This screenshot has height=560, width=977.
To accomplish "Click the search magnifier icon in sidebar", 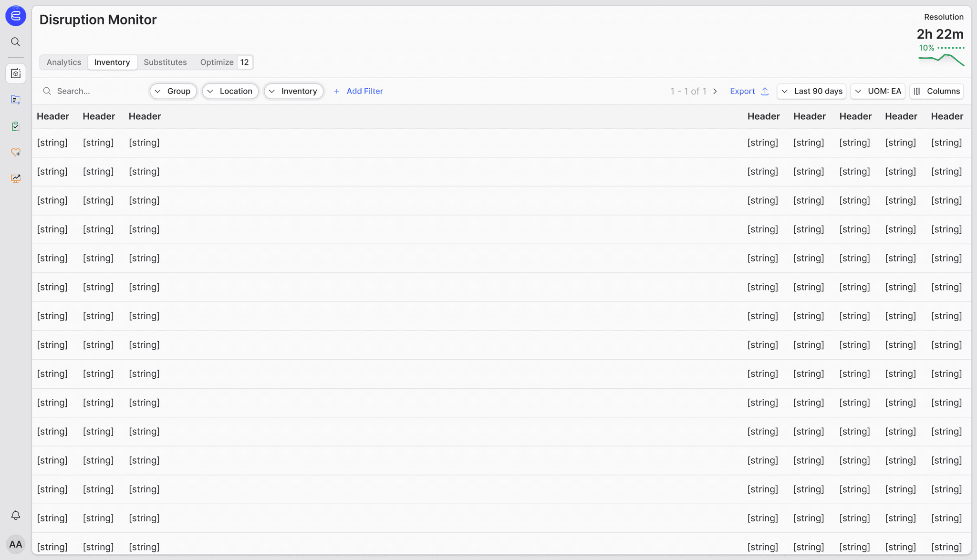I will pyautogui.click(x=16, y=42).
